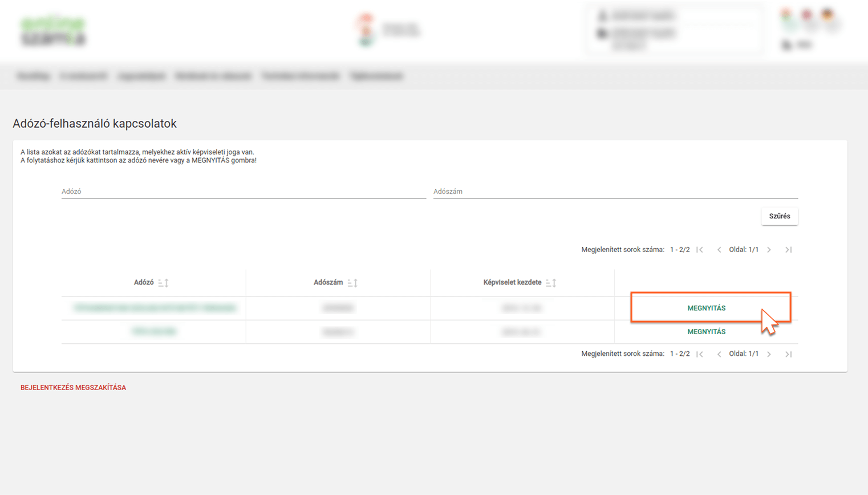Jump to first page in top pagination

click(700, 250)
